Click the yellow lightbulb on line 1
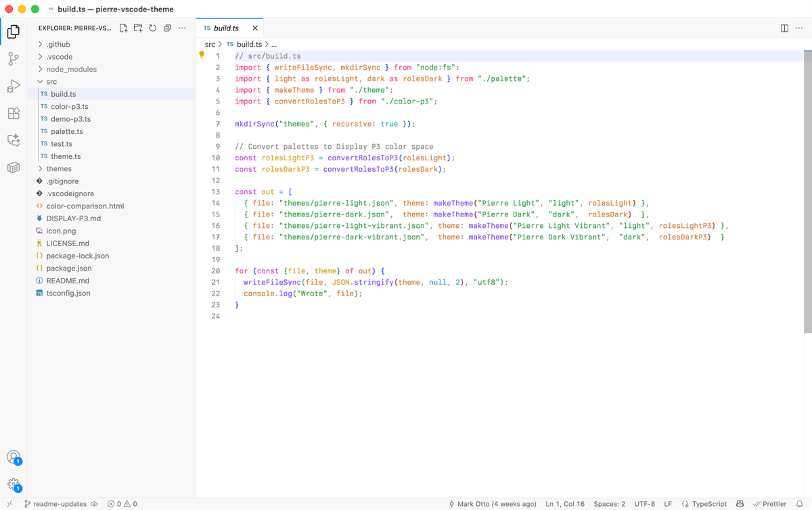This screenshot has height=510, width=812. click(202, 55)
